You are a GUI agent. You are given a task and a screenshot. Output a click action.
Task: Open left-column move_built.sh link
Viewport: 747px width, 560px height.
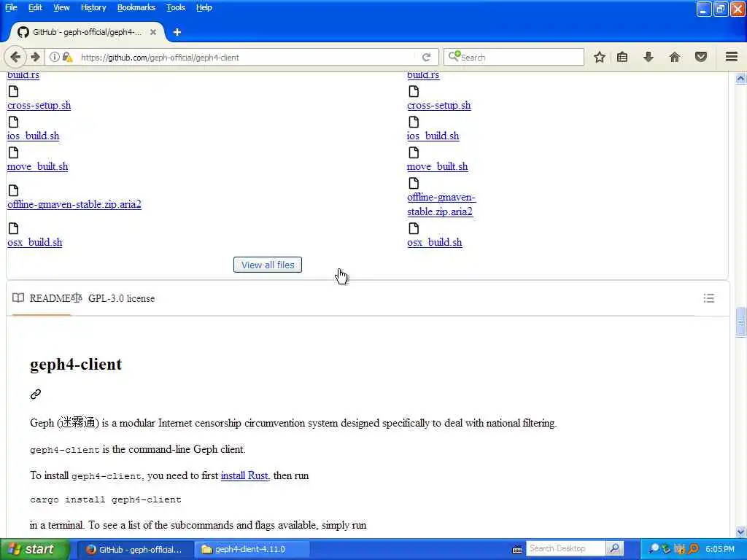click(38, 166)
